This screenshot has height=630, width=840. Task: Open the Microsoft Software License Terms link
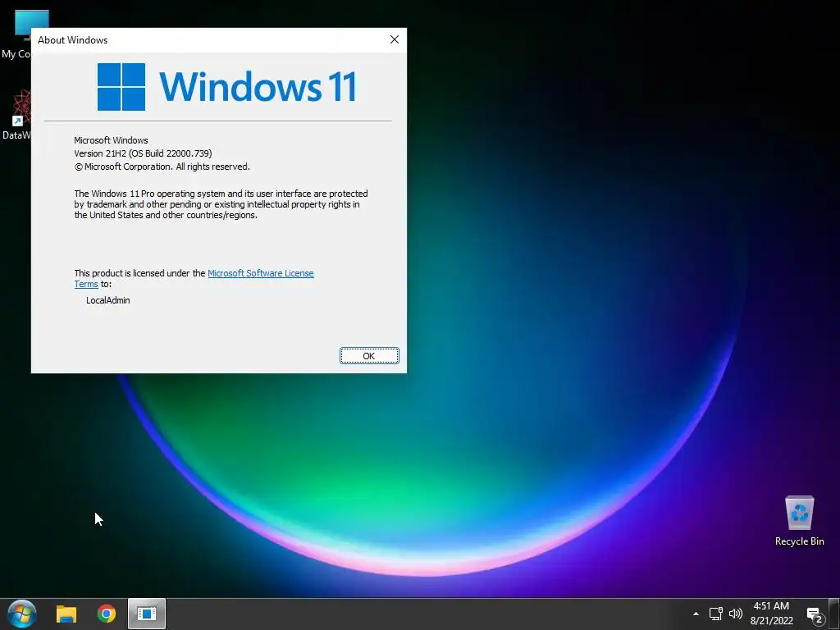[x=260, y=273]
